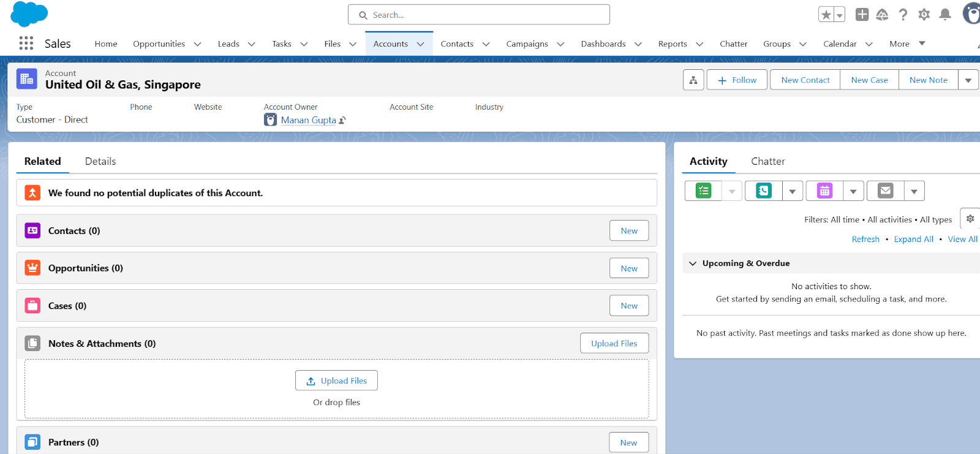Click the Contacts related list icon

point(32,230)
